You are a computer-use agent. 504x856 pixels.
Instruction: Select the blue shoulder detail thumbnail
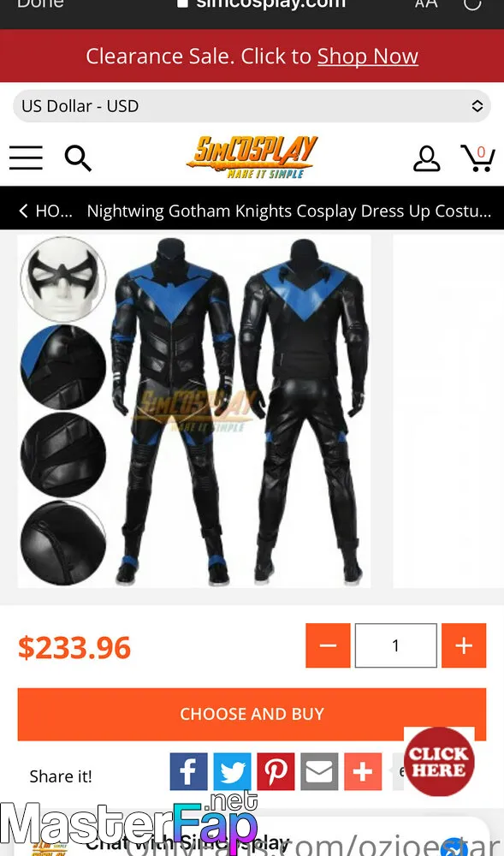tap(63, 367)
